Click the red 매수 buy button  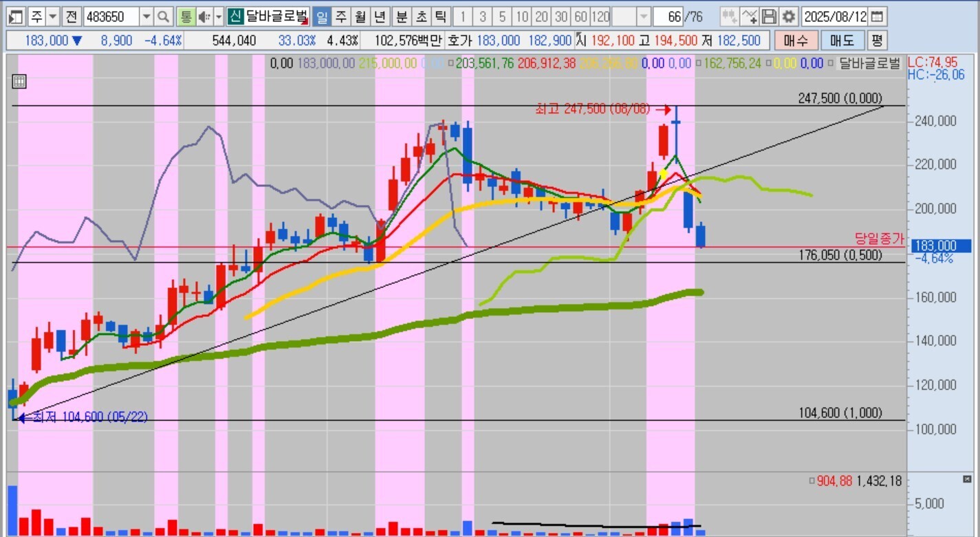[796, 41]
